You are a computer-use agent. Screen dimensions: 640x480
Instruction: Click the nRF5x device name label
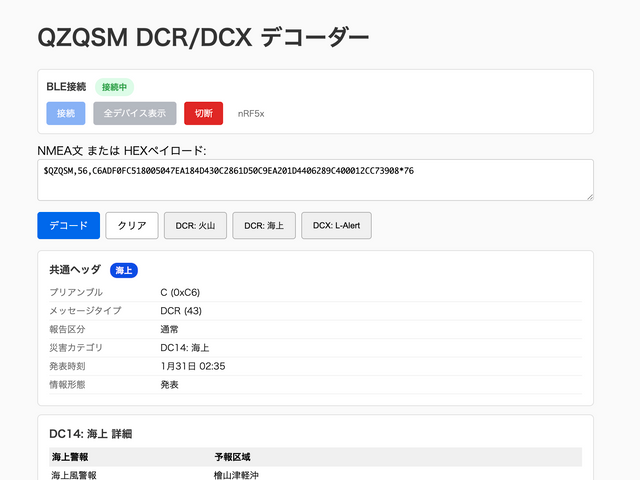tap(252, 114)
